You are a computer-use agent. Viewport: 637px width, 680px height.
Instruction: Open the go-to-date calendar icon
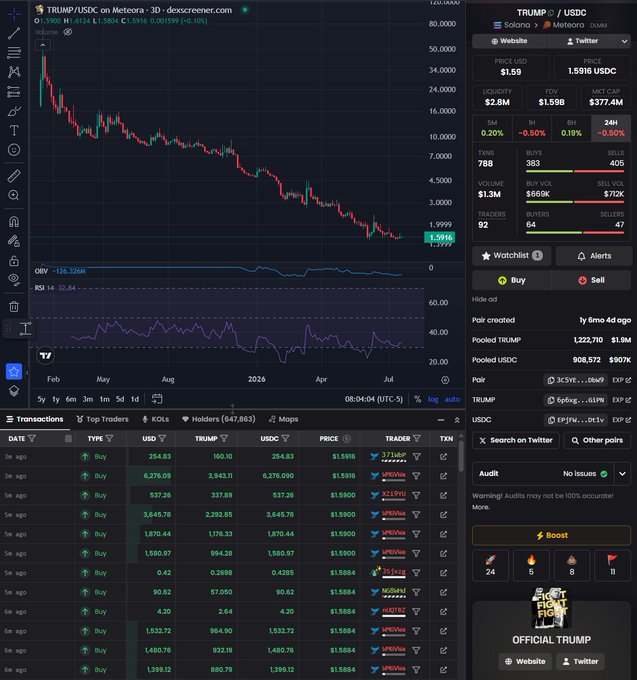(157, 399)
